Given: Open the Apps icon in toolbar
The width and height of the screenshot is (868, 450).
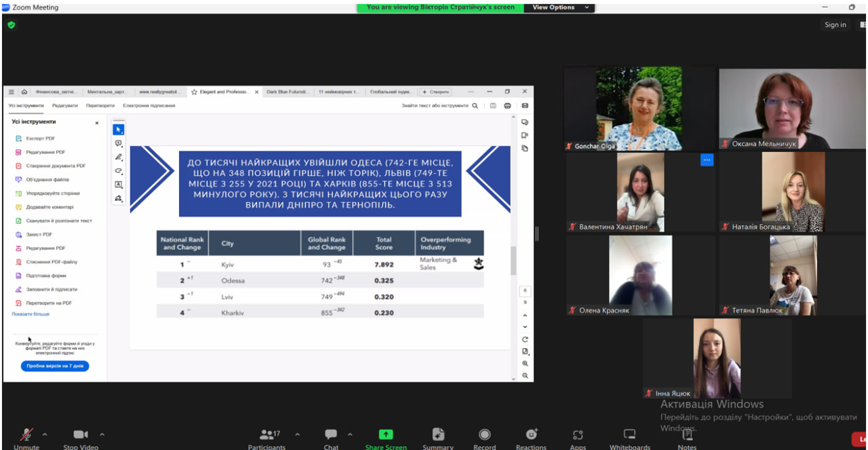Looking at the screenshot, I should 578,435.
